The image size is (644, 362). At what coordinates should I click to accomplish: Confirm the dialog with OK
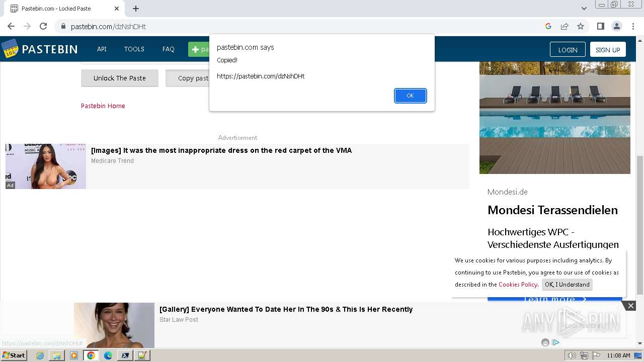coord(410,96)
